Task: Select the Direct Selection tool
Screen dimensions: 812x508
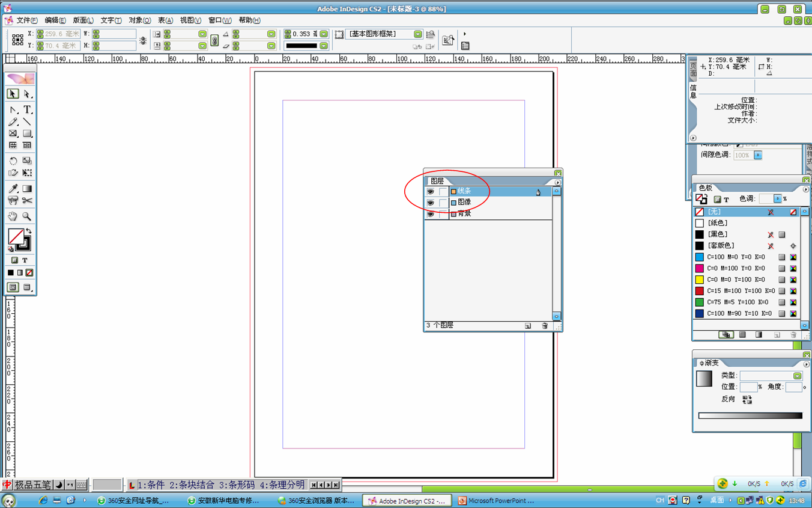Action: [x=27, y=94]
